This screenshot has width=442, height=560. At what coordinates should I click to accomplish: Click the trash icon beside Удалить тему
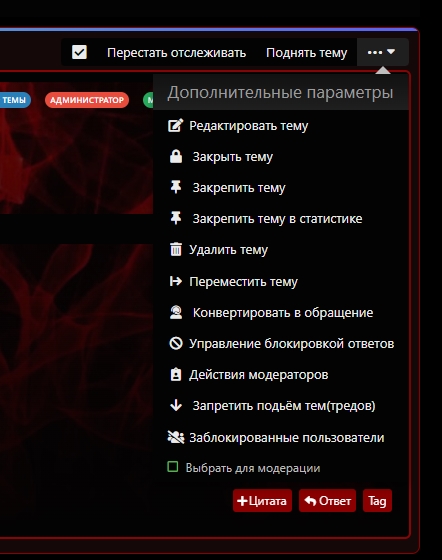(176, 249)
